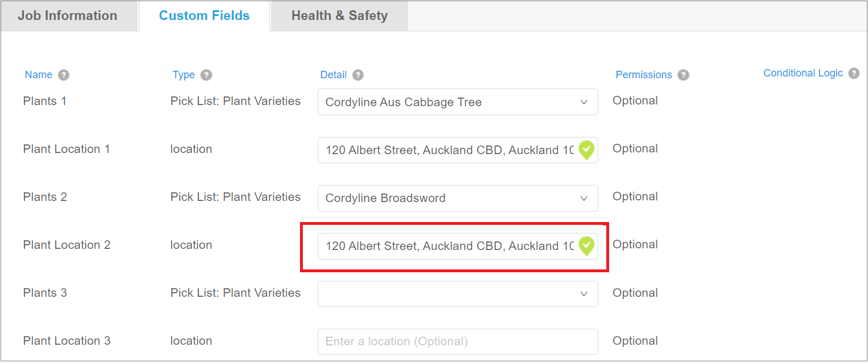Click the green verified pin for Plant Location 2
This screenshot has height=363, width=868.
click(586, 246)
